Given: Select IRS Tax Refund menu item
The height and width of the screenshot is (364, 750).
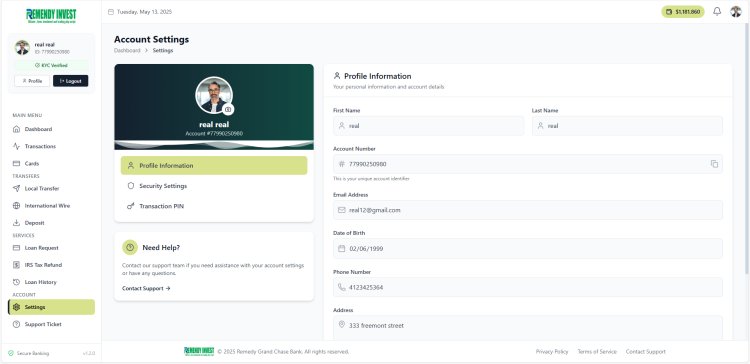Looking at the screenshot, I should [x=51, y=265].
